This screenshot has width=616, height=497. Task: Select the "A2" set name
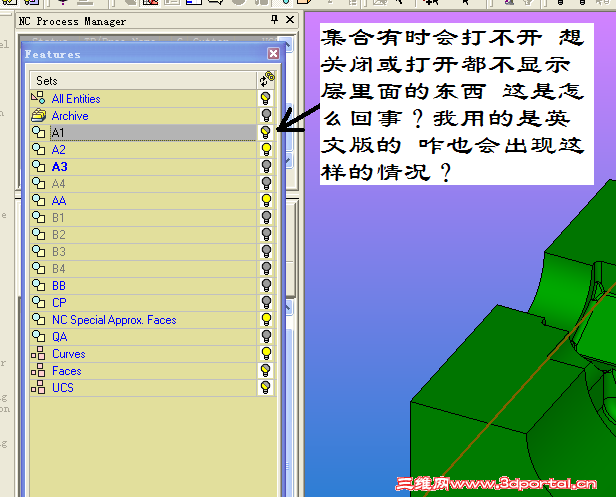59,150
